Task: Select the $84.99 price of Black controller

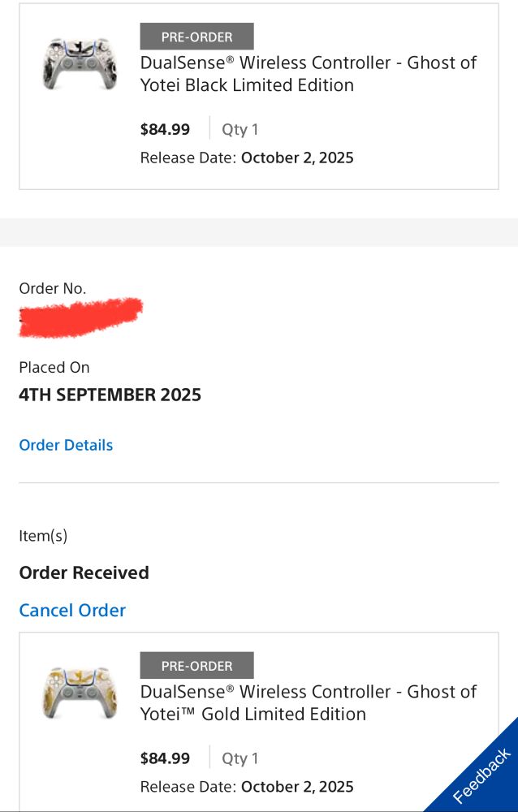Action: tap(166, 129)
